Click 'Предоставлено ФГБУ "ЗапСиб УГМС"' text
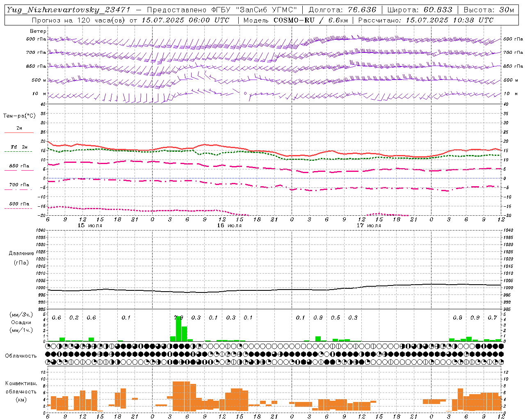The image size is (525, 420). (221, 10)
